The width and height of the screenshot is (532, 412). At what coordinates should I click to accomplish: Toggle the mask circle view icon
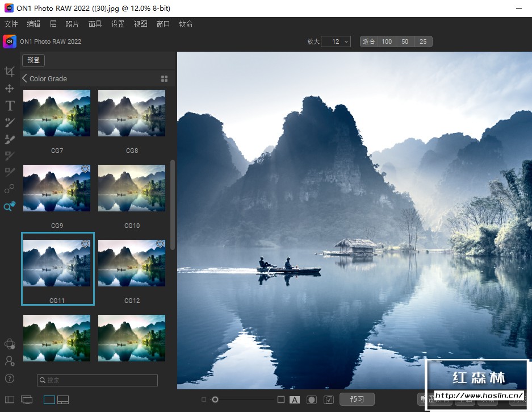point(312,399)
